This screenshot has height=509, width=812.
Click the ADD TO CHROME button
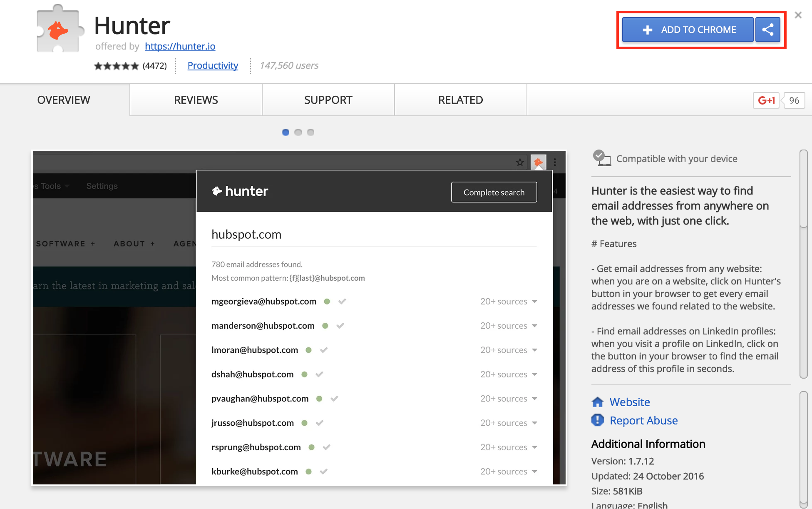[688, 30]
